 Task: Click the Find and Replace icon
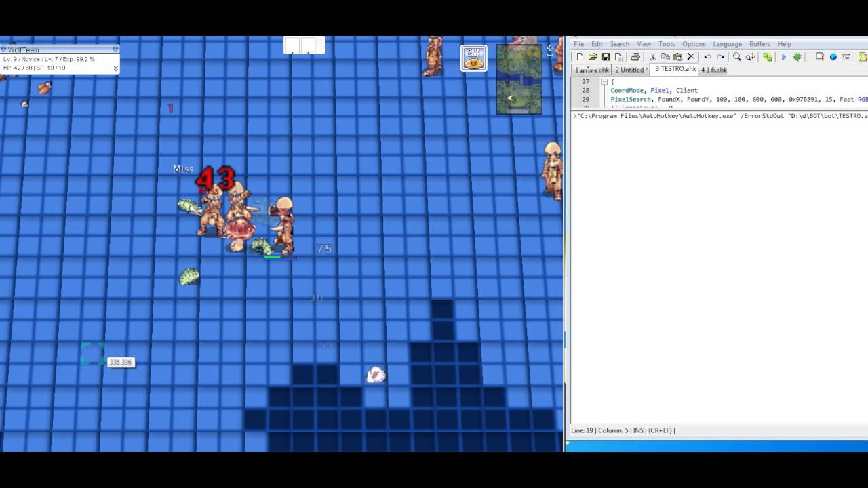click(x=750, y=57)
